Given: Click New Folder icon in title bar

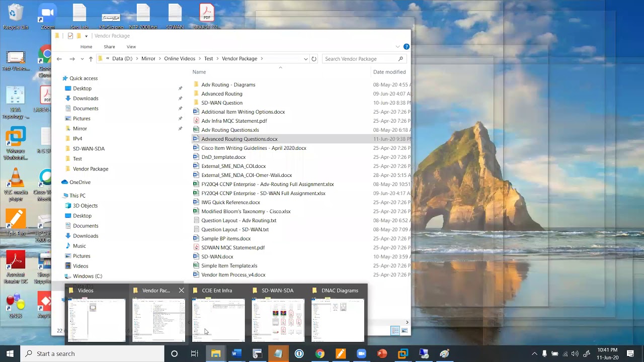Looking at the screenshot, I should 78,36.
